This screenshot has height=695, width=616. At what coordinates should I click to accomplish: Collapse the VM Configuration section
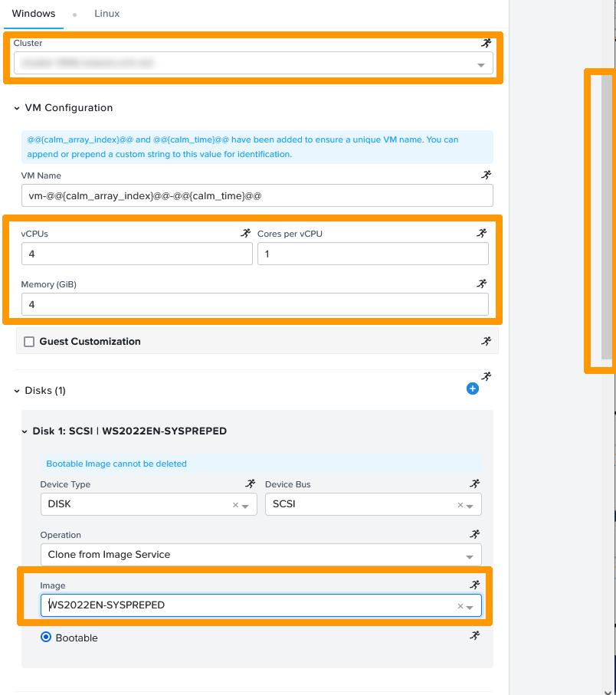[x=17, y=108]
